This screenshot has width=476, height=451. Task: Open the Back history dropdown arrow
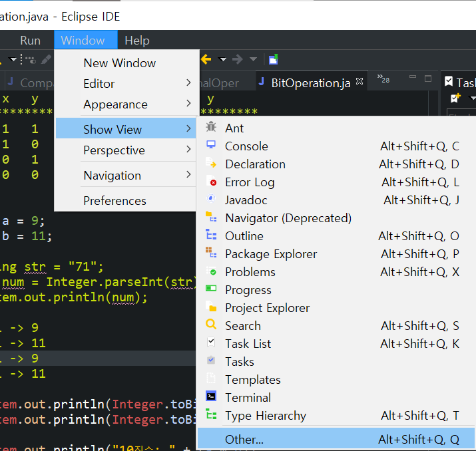coord(223,59)
